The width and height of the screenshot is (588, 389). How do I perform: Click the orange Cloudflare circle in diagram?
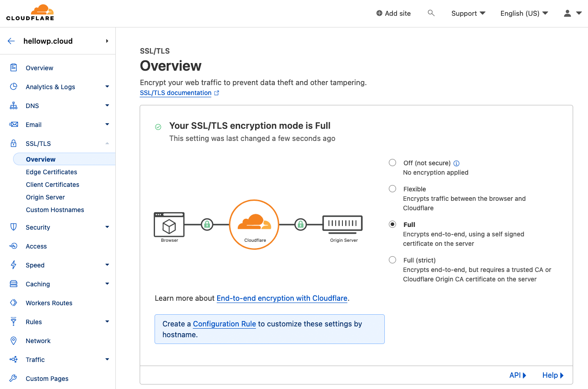(x=254, y=224)
